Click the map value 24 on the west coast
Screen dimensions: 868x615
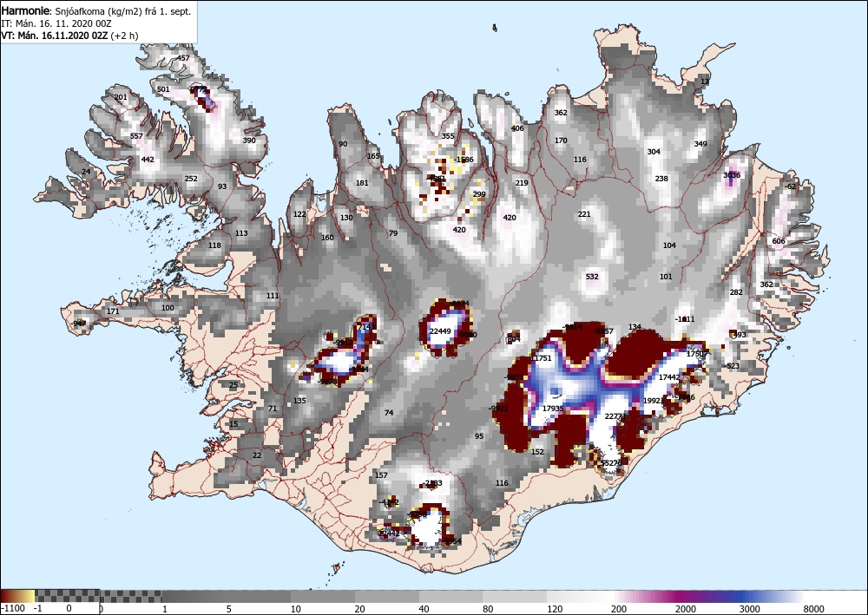pos(86,172)
